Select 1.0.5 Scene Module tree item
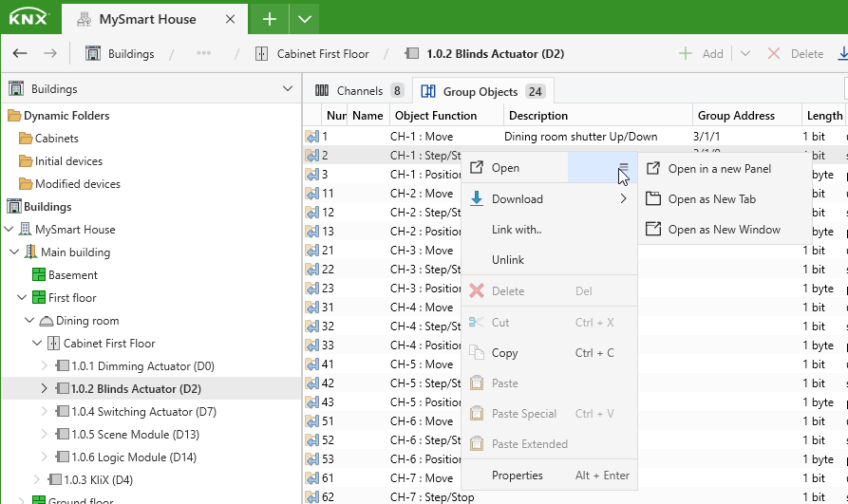 click(135, 435)
